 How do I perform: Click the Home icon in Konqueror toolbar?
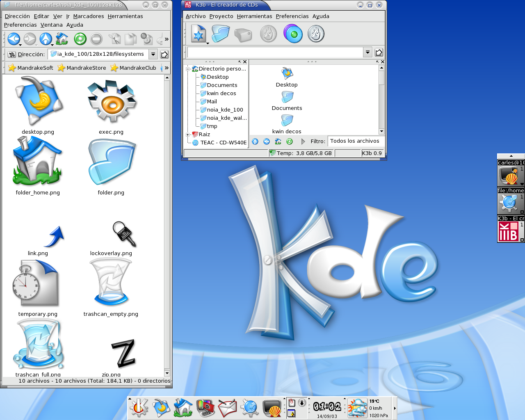(62, 39)
